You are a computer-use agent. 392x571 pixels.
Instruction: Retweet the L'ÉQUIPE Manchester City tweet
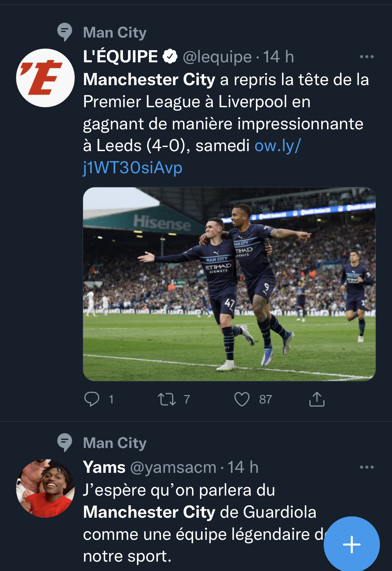[167, 399]
